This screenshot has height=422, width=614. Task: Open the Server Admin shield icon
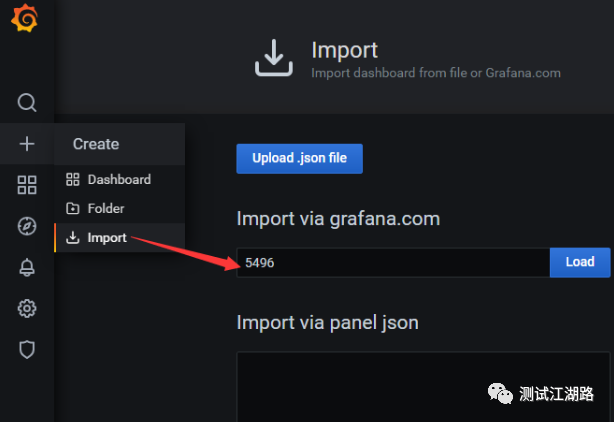click(27, 350)
